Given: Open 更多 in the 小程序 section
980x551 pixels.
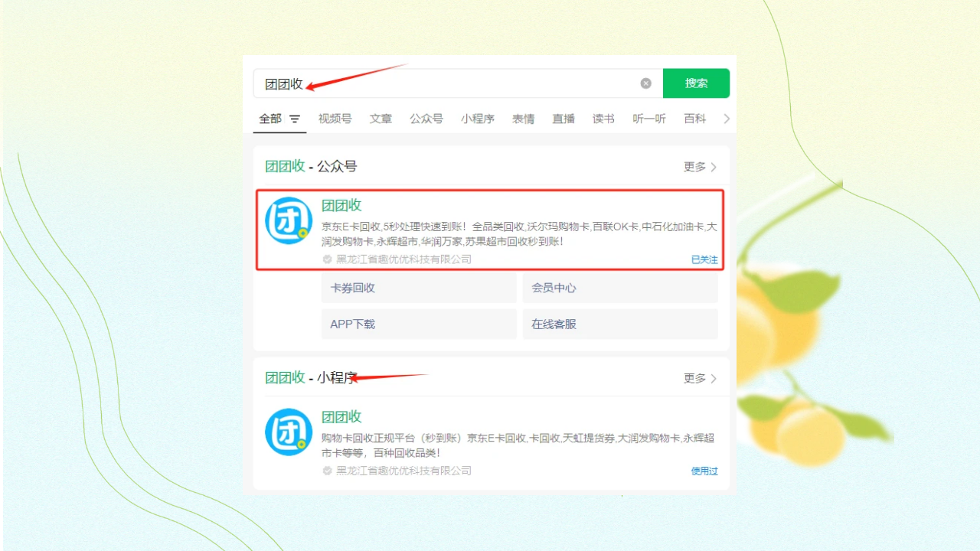Looking at the screenshot, I should pos(701,378).
